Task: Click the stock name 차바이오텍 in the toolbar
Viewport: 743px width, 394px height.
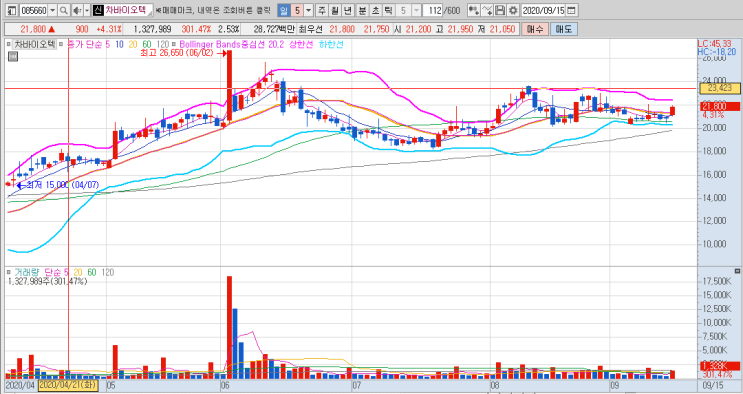Action: (127, 10)
